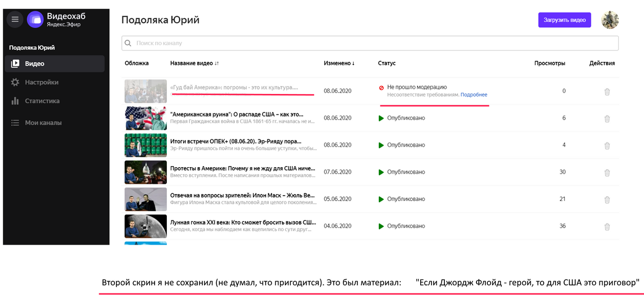Screen dimensions: 644x301
Task: Go to Настройки in the sidebar
Action: (x=41, y=82)
